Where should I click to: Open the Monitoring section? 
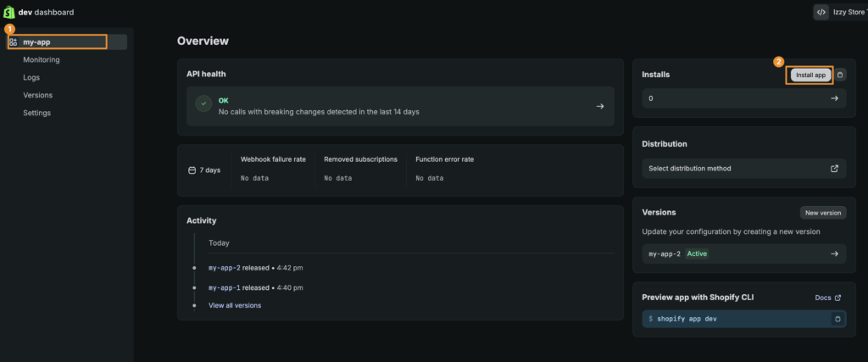coord(42,60)
